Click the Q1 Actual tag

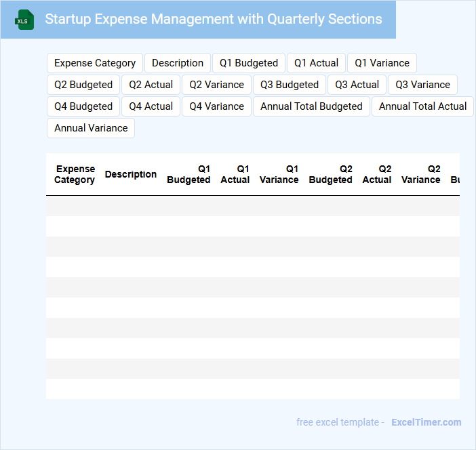[x=316, y=63]
